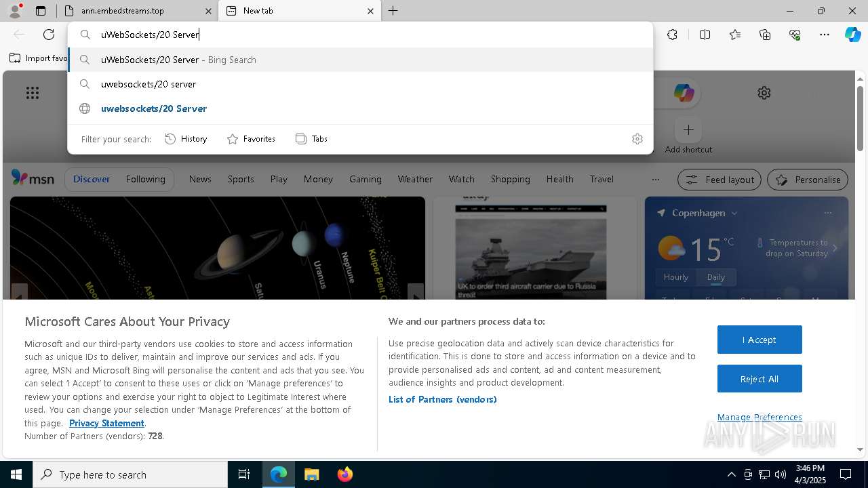868x488 pixels.
Task: Open the Gaming category
Action: click(366, 179)
